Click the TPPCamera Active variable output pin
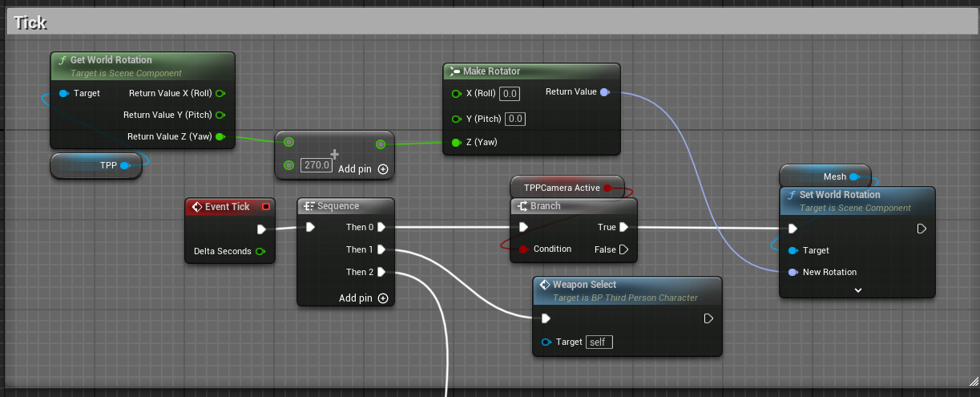 pos(607,188)
